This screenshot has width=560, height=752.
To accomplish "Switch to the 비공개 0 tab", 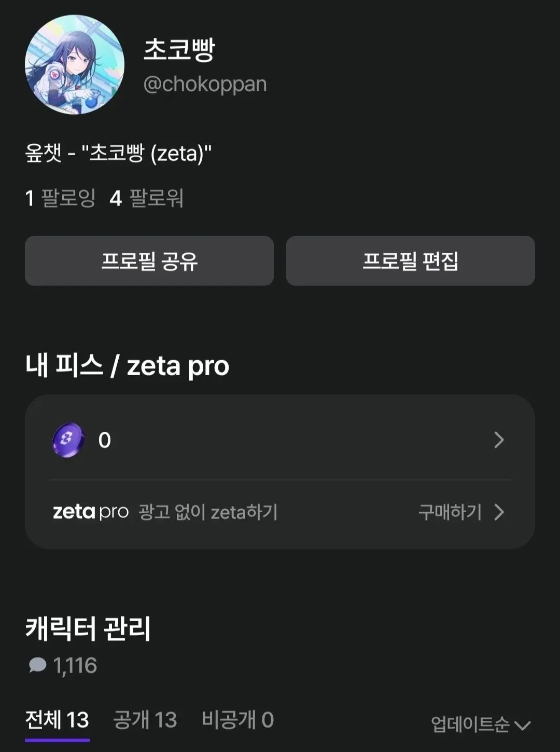I will (237, 720).
